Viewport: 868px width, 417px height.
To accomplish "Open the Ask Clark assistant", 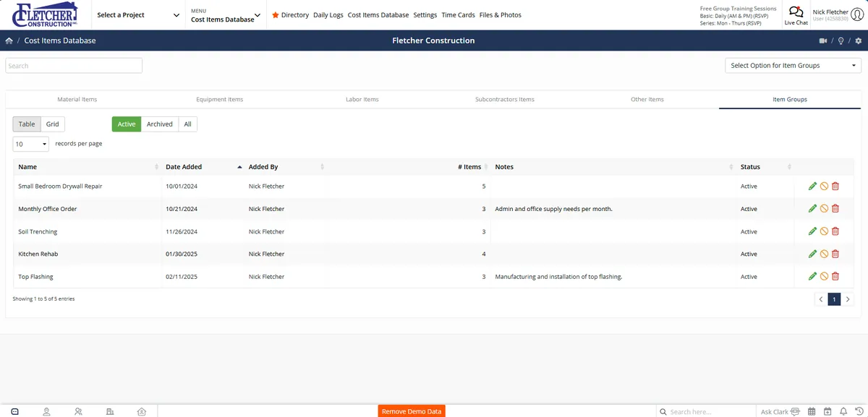I will [x=780, y=412].
